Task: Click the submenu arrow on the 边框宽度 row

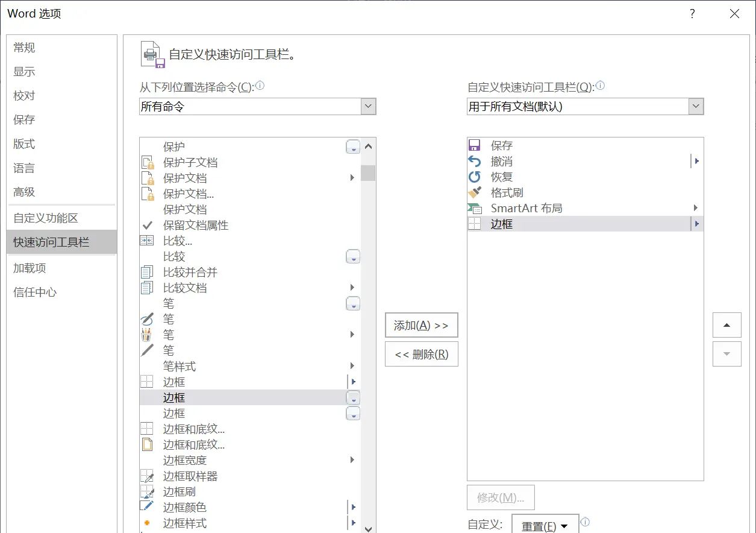Action: coord(352,460)
